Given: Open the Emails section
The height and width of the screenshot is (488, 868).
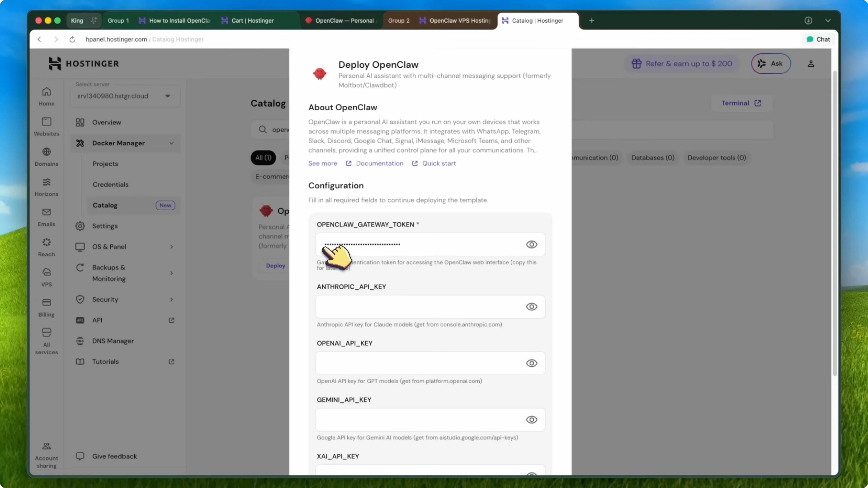Looking at the screenshot, I should (x=46, y=217).
